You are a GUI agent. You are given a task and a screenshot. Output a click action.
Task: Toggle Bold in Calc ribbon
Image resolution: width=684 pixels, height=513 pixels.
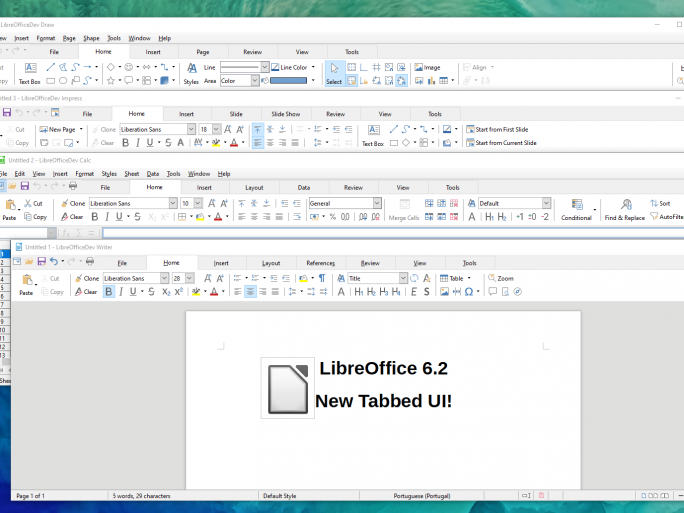(95, 217)
